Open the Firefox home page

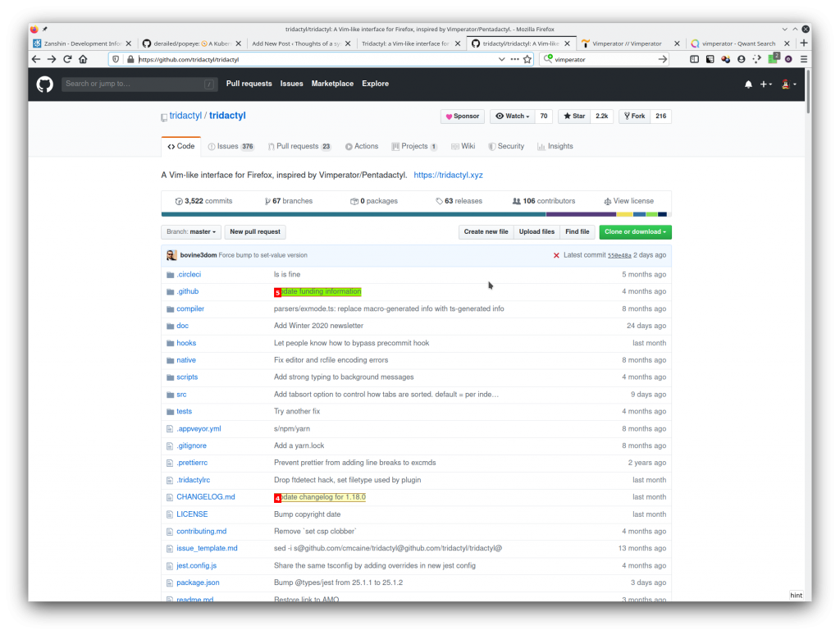(83, 60)
